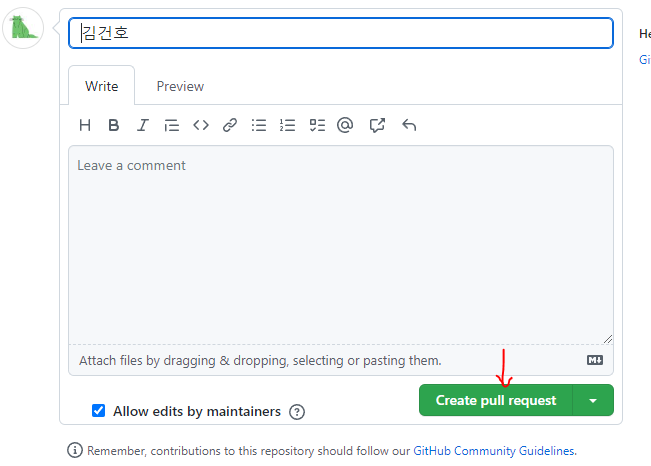The image size is (651, 466).
Task: Open the Create pull request dropdown arrow
Action: [x=593, y=400]
